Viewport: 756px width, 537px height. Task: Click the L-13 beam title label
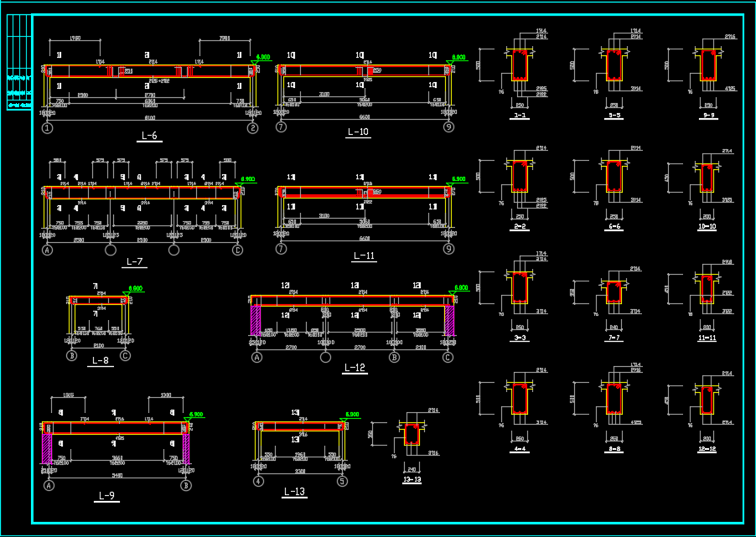[x=294, y=492]
